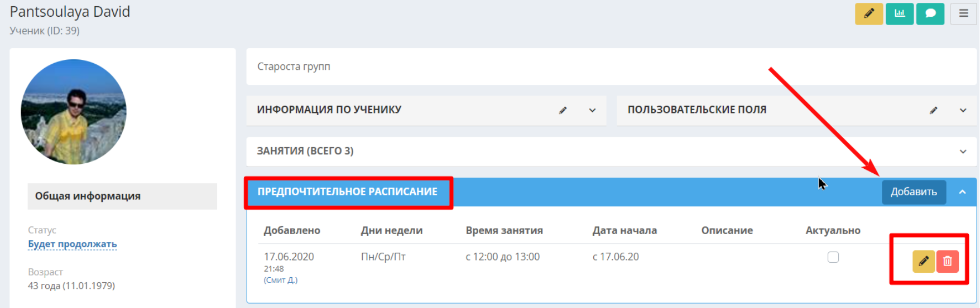Click the Староста групп field
The width and height of the screenshot is (980, 308).
click(x=611, y=67)
